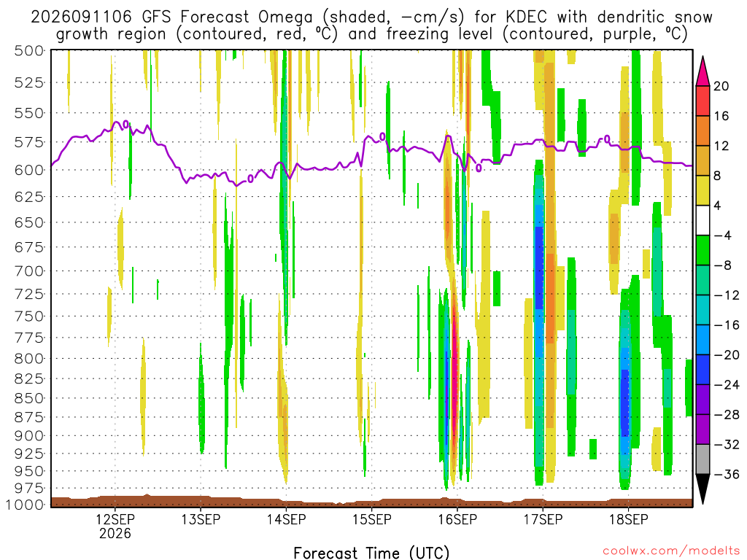Screen dimensions: 747x560
Task: Pick the dark blue -20 to -24 color swatch
Action: click(703, 370)
